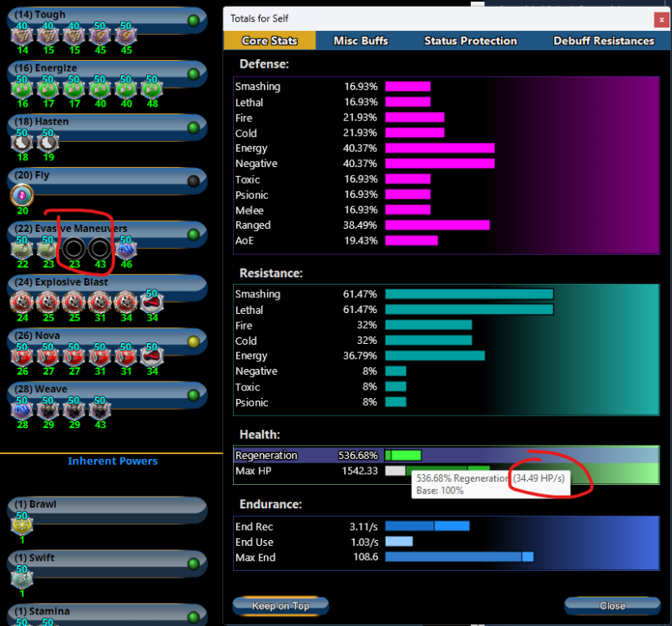Open the Status Protection tab

tap(470, 41)
